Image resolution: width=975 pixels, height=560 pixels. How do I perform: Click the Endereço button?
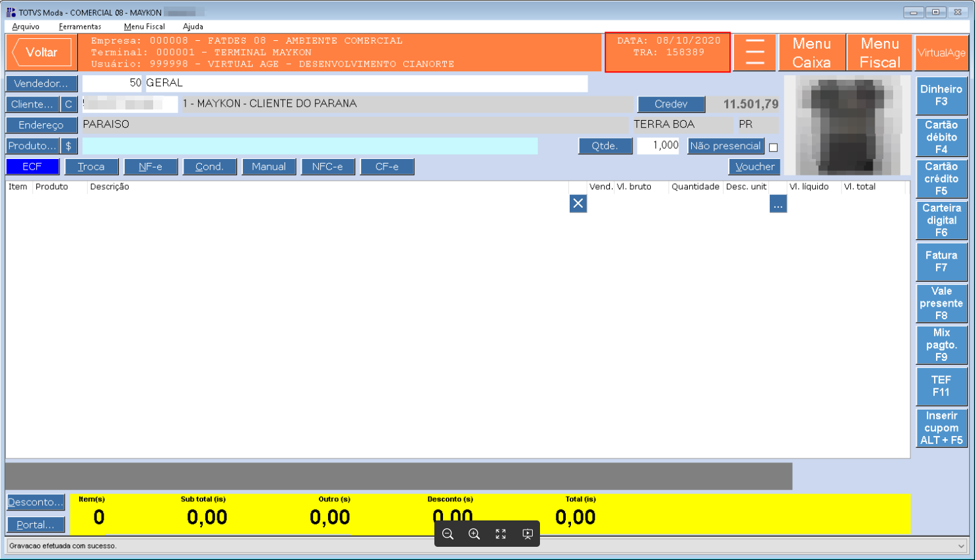tap(42, 125)
